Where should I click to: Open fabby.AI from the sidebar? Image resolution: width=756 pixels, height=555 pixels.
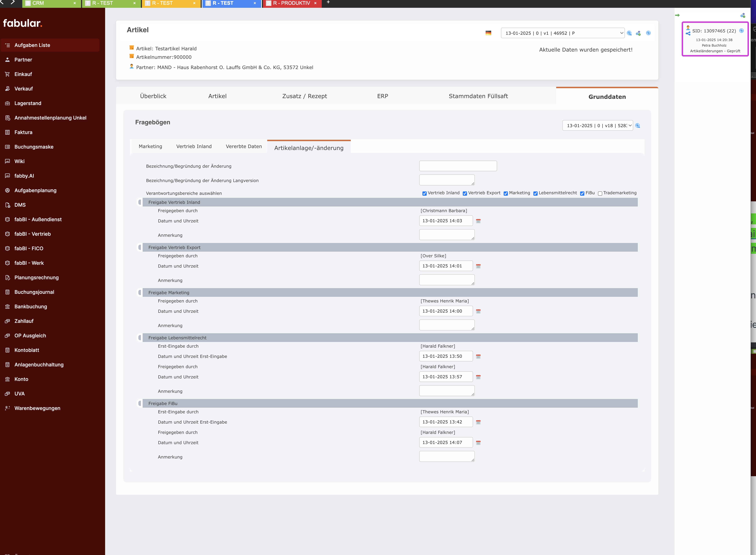coord(24,176)
